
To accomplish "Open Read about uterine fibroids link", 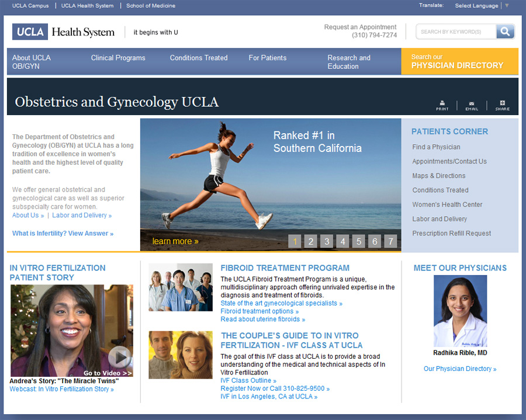I will [x=262, y=319].
